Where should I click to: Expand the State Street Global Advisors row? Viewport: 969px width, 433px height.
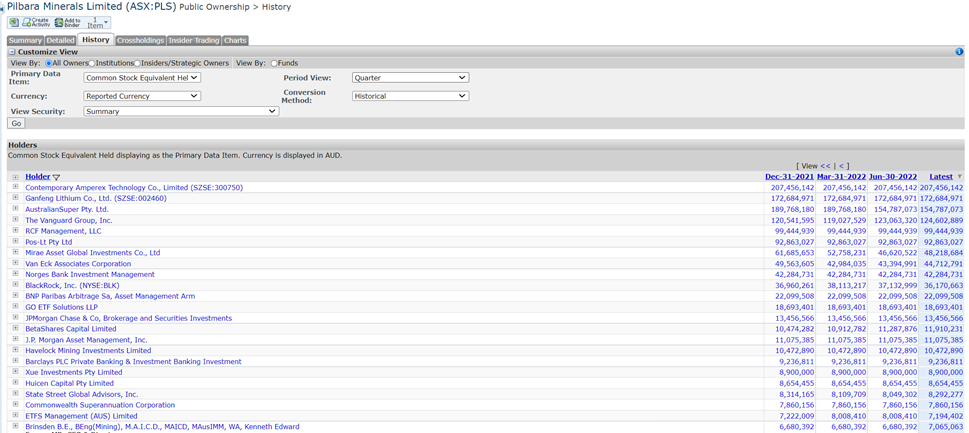coord(15,393)
